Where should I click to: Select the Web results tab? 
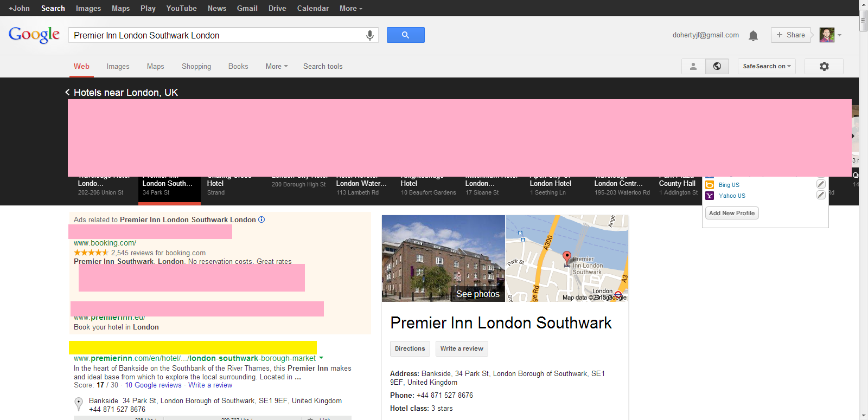(81, 66)
